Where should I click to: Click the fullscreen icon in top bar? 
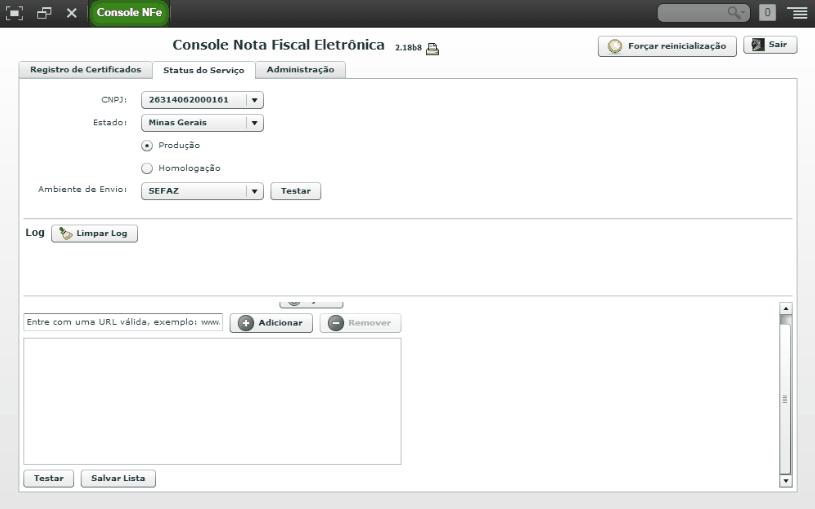tap(14, 12)
